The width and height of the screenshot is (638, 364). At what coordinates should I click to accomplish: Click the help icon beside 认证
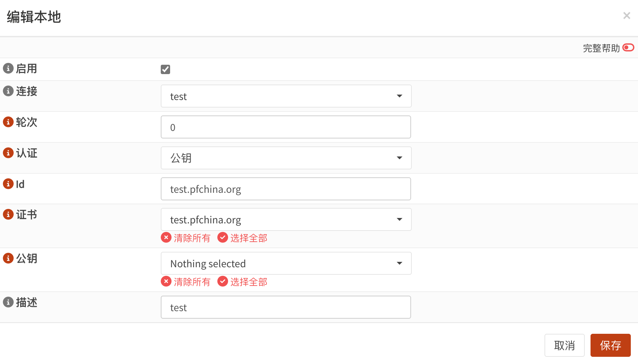(x=8, y=153)
